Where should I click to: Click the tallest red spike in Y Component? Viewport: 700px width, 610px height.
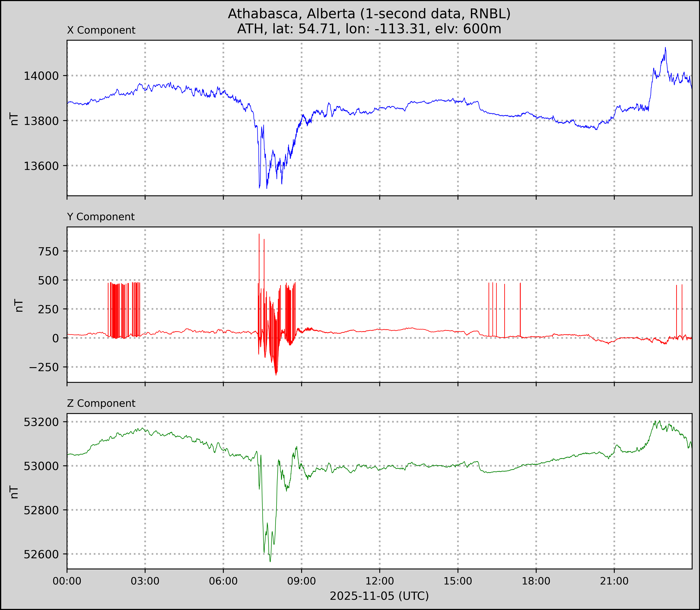[x=259, y=235]
